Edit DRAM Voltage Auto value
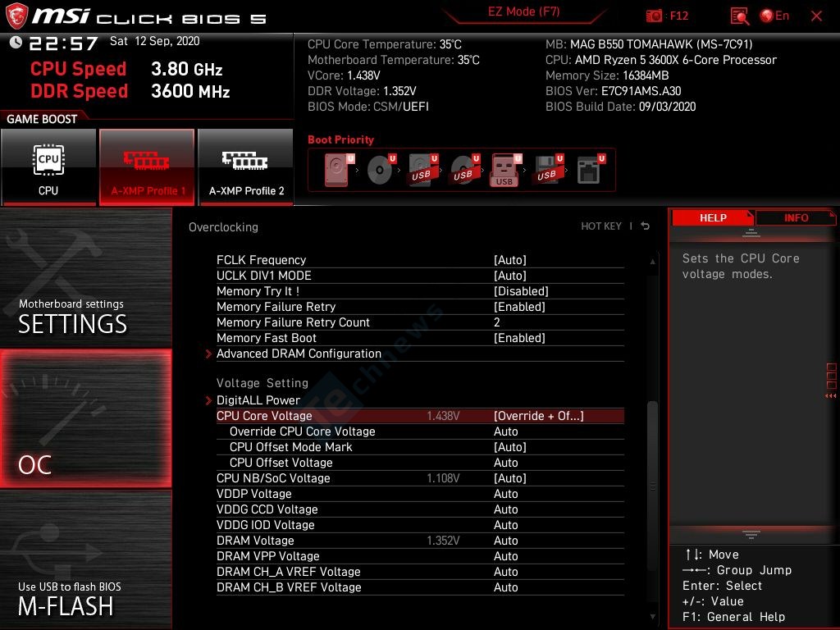The width and height of the screenshot is (840, 630). [505, 541]
